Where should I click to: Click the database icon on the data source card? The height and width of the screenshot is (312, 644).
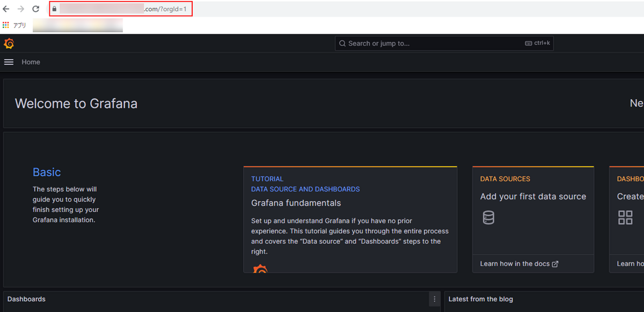488,217
